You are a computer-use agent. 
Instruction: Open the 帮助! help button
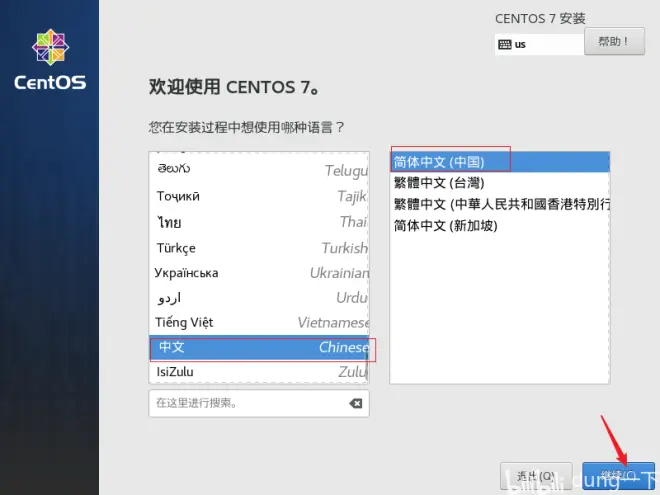click(x=614, y=41)
